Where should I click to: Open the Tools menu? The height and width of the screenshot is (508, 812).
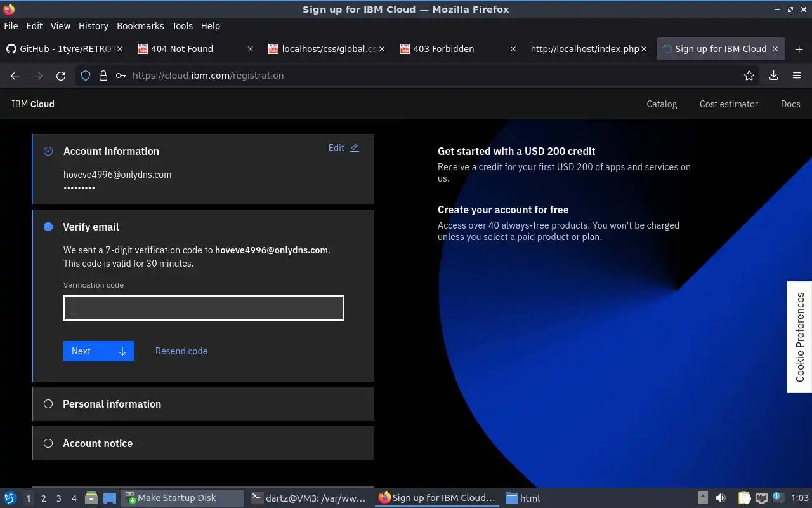(182, 26)
